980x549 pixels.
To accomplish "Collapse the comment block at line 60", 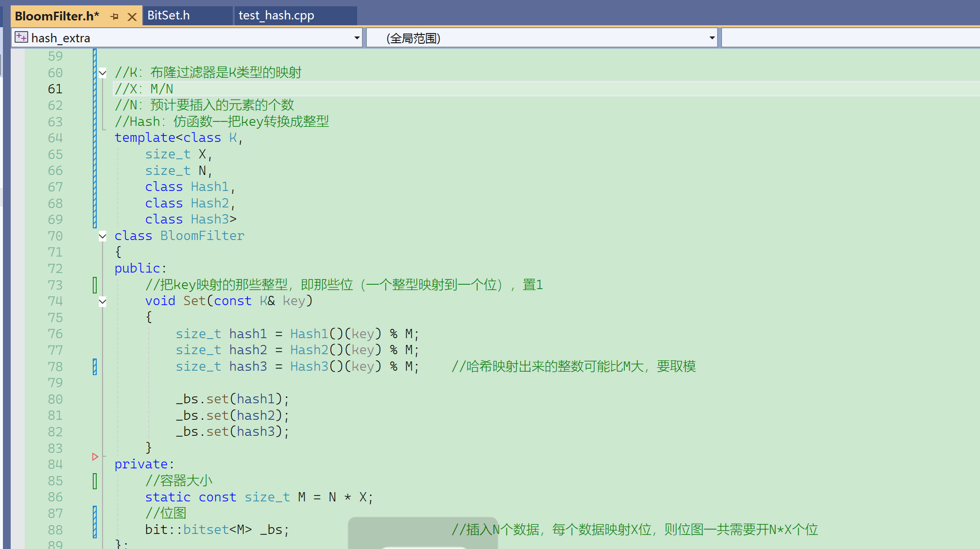I will coord(103,73).
